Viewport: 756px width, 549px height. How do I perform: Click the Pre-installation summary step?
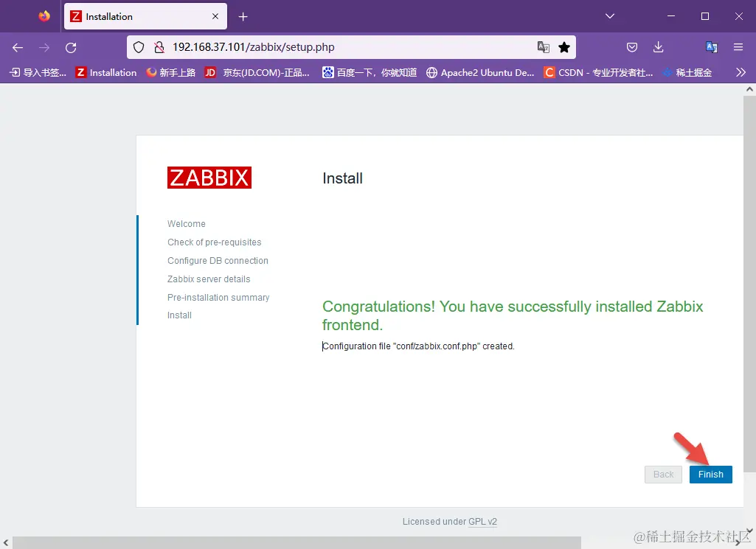click(x=218, y=298)
